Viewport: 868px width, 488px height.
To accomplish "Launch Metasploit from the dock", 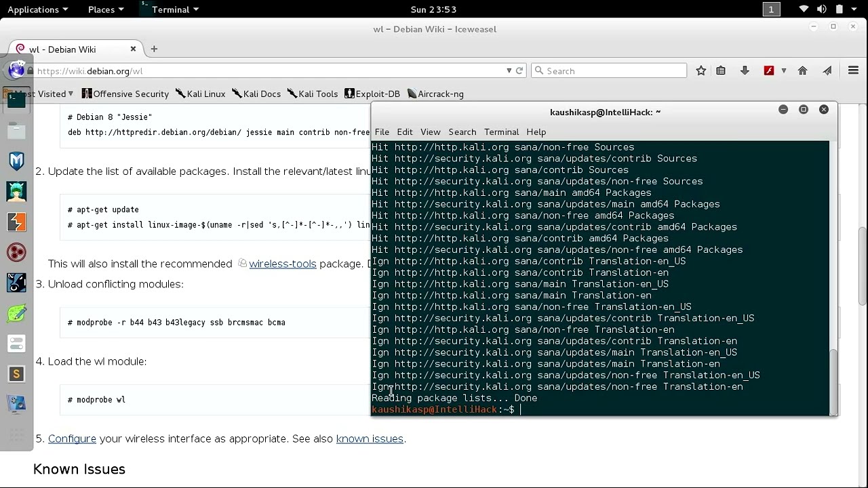I will pos(16,161).
